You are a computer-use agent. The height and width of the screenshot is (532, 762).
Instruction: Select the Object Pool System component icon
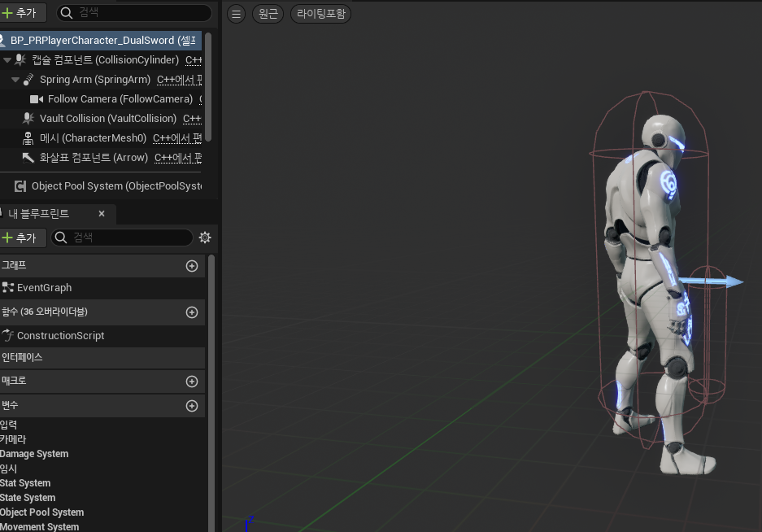(x=20, y=186)
